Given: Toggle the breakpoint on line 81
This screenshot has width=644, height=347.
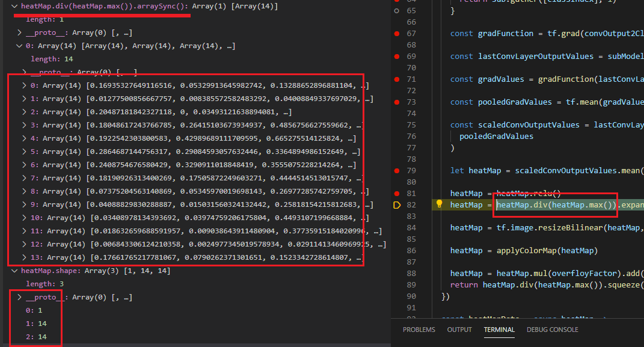Looking at the screenshot, I should click(x=397, y=194).
